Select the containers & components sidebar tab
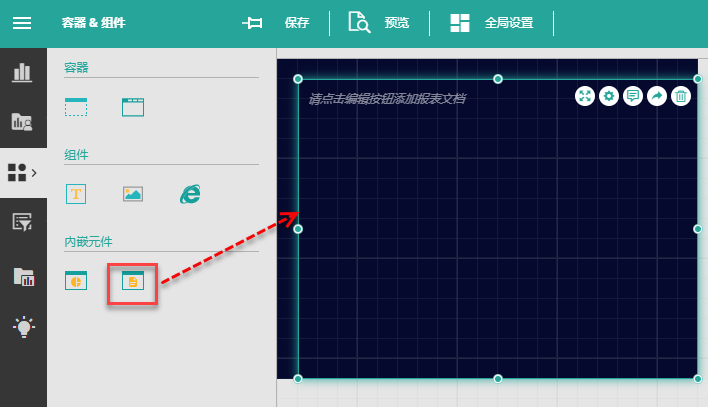Image resolution: width=708 pixels, height=407 pixels. (x=17, y=173)
